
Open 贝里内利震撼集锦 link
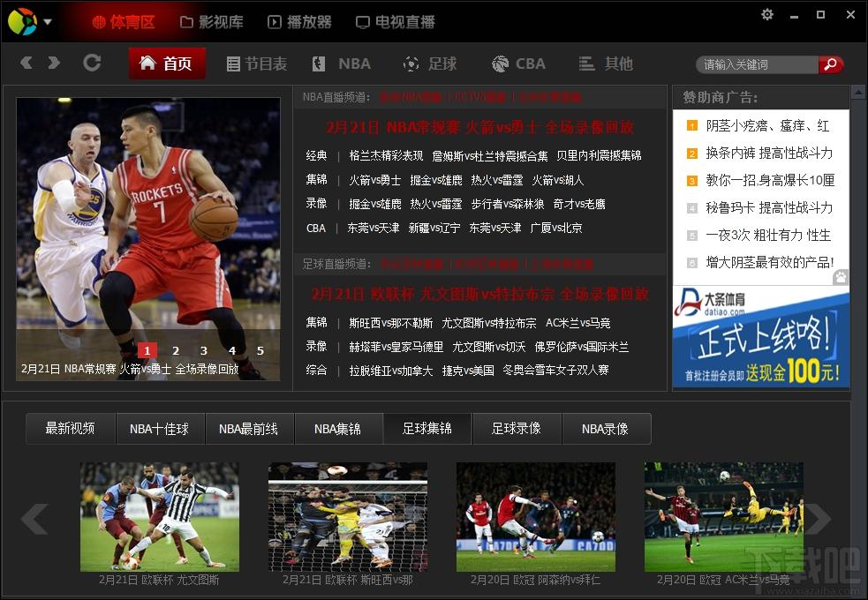(599, 156)
